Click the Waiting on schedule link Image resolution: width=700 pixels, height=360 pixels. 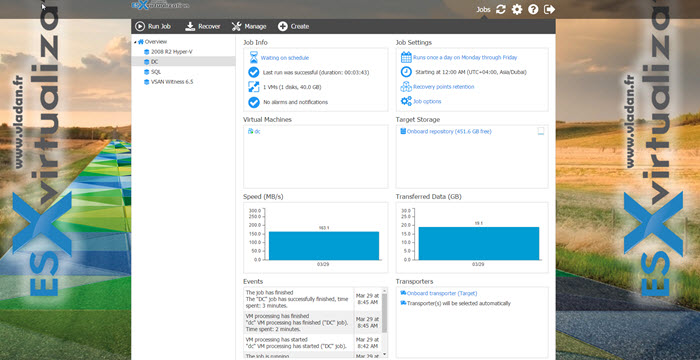click(285, 58)
